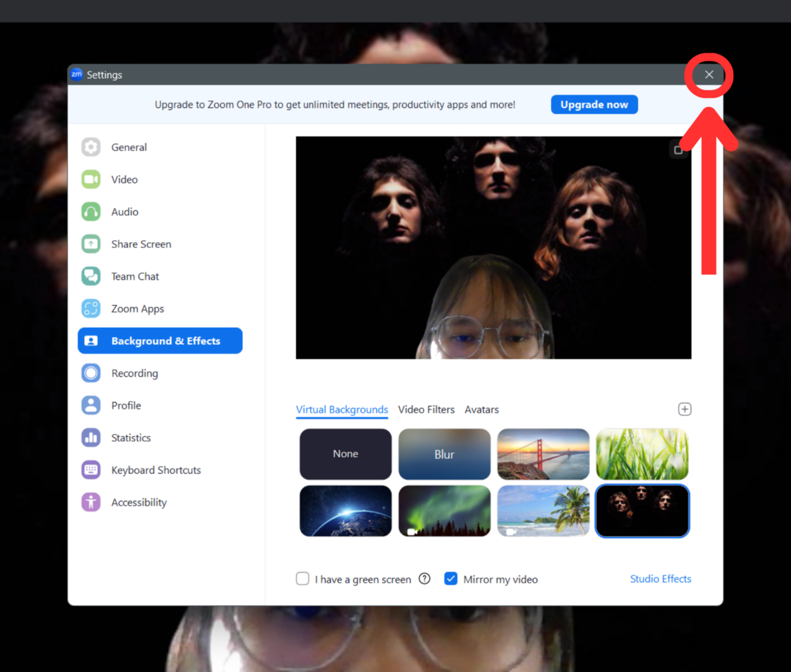Disable Mirror my video
The height and width of the screenshot is (672, 791).
(x=451, y=579)
